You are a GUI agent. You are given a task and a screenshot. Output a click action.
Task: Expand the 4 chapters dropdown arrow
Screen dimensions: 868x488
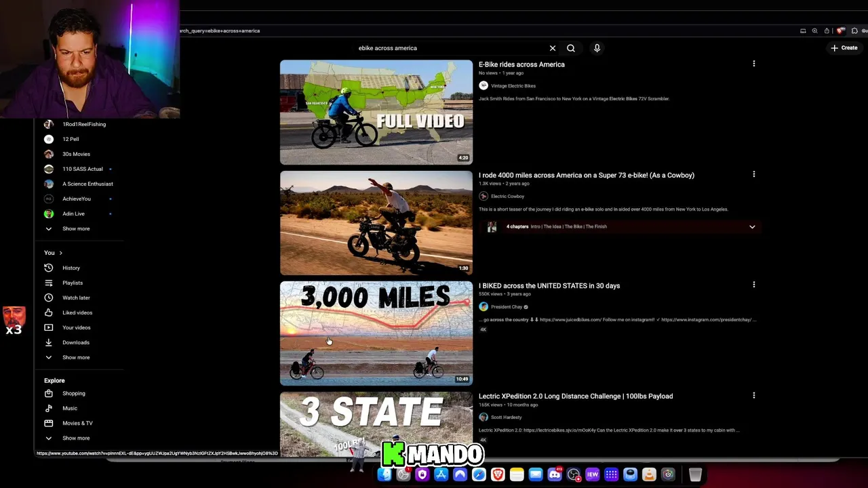tap(752, 227)
